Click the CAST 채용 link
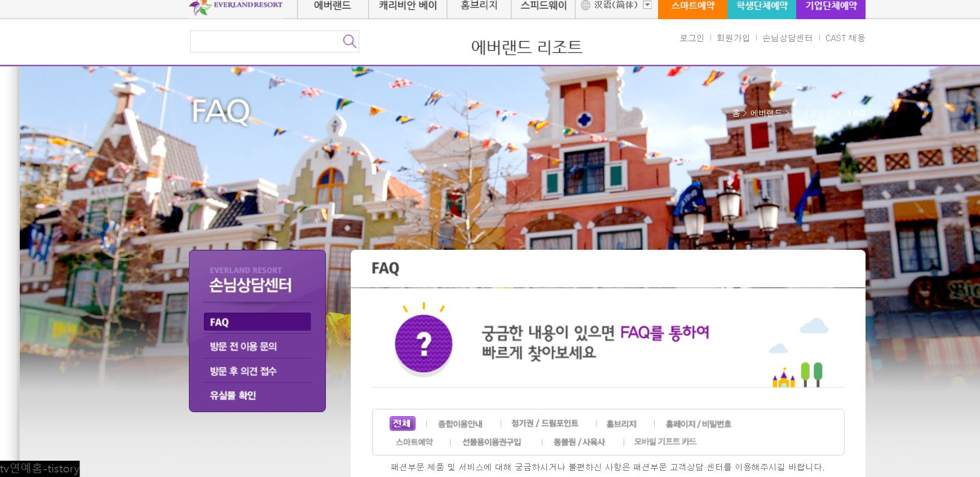This screenshot has width=980, height=477. point(845,38)
